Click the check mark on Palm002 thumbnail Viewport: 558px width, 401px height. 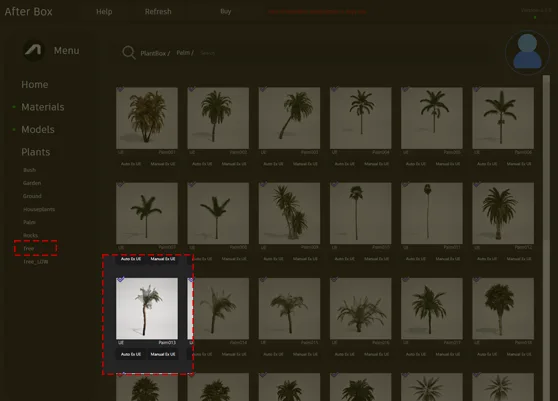pyautogui.click(x=191, y=89)
